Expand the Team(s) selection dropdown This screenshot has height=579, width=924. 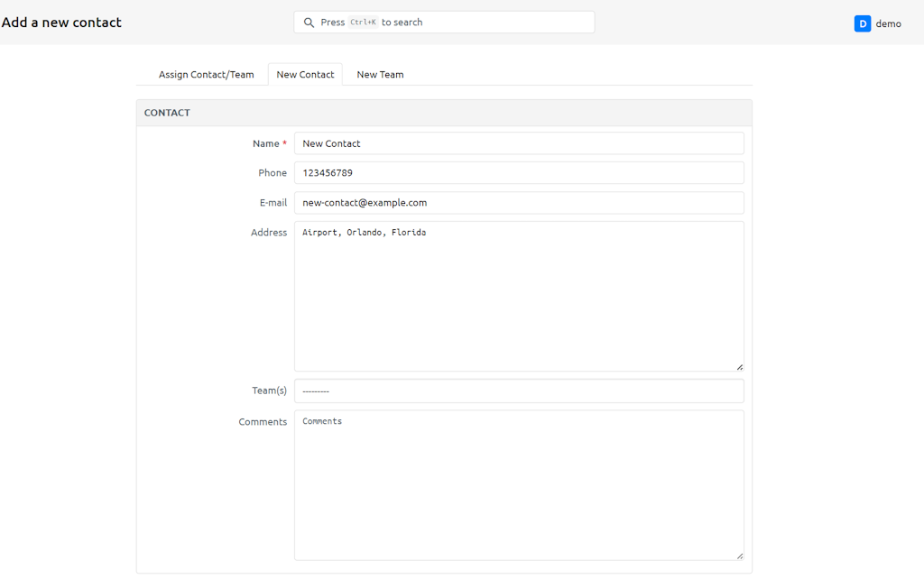(x=519, y=391)
